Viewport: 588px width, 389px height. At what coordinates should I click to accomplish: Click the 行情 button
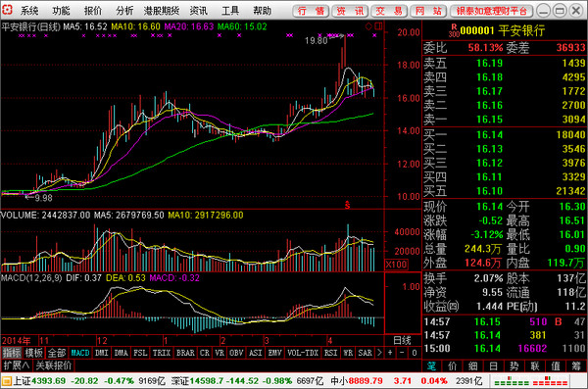pos(311,11)
